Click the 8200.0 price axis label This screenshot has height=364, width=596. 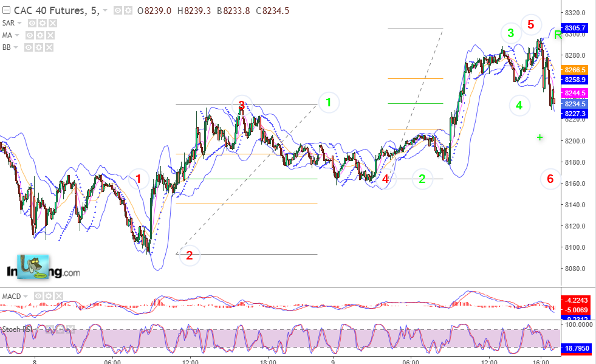pyautogui.click(x=575, y=141)
